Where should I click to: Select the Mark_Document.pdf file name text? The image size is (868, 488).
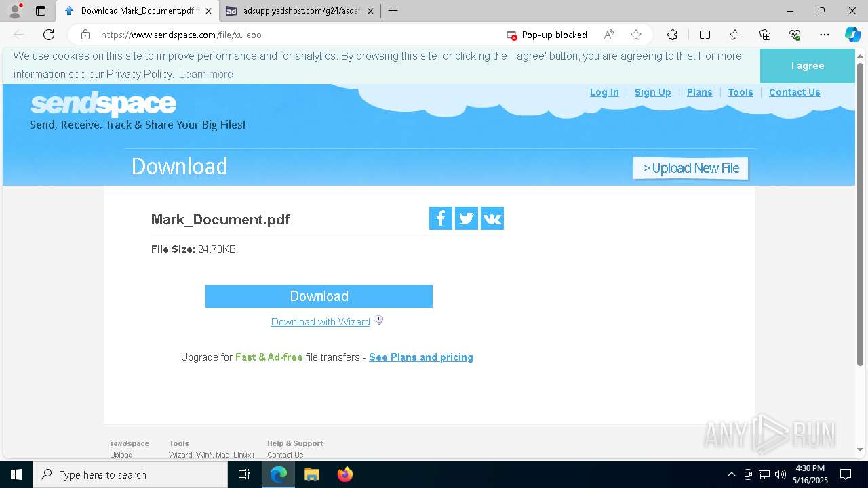(220, 220)
